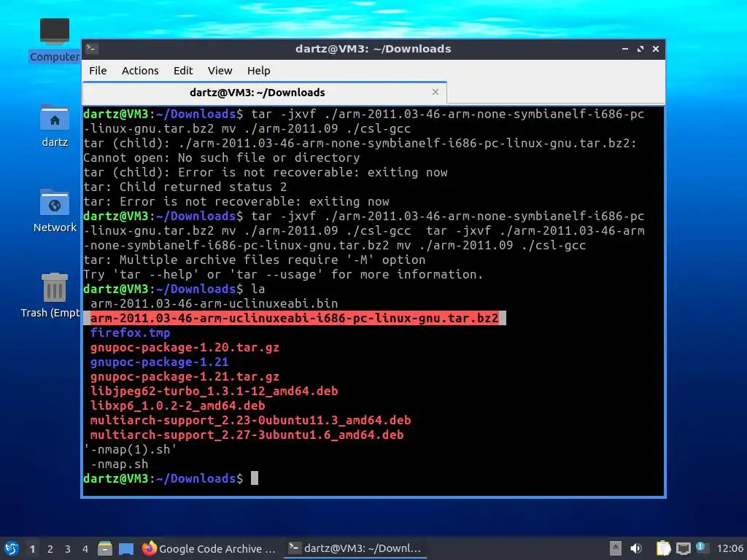Screen dimensions: 747x560
Task: Click libjpeg62-turbo_1.3.1-12_amd64.deb entry
Action: pyautogui.click(x=214, y=391)
